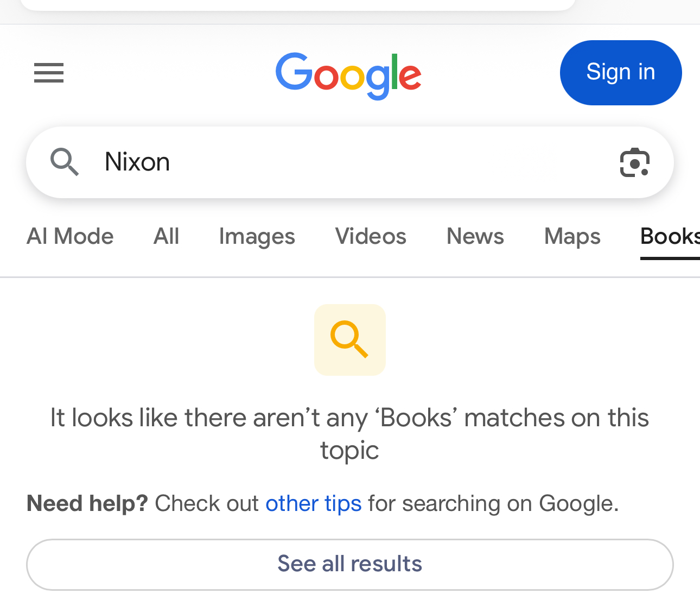This screenshot has width=700, height=606.
Task: Switch to the Maps tab
Action: [x=572, y=237]
